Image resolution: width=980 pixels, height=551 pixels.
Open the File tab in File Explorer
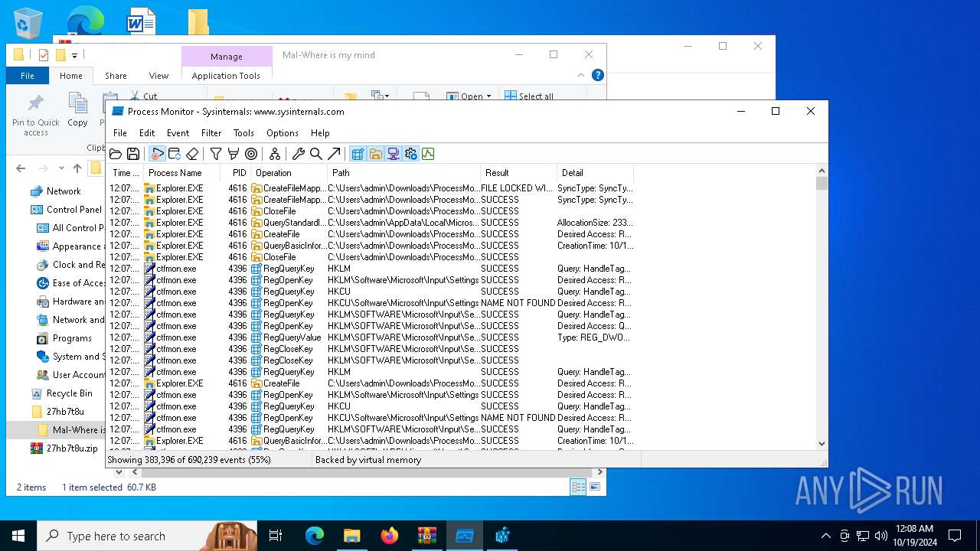[x=28, y=76]
